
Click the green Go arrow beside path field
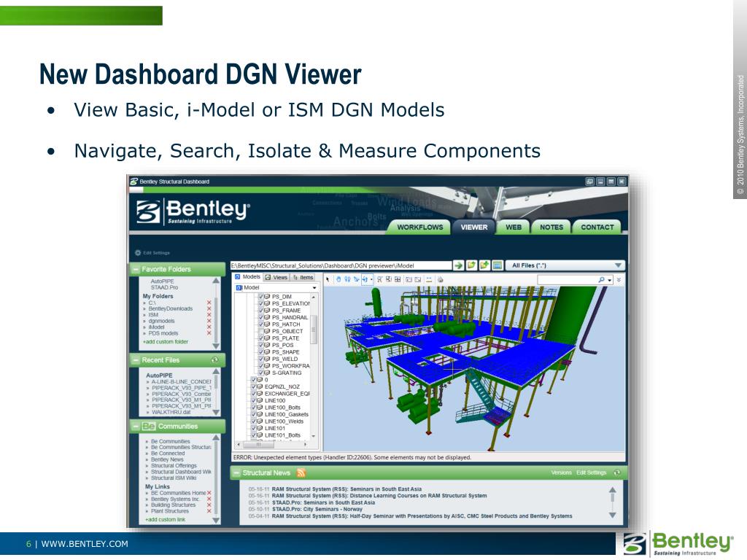[x=458, y=265]
